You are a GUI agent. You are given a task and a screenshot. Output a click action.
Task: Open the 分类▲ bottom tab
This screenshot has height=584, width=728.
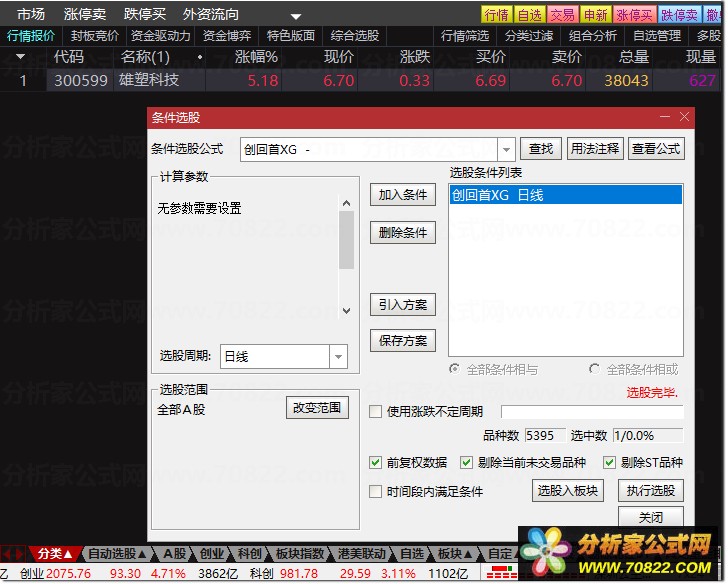point(55,554)
